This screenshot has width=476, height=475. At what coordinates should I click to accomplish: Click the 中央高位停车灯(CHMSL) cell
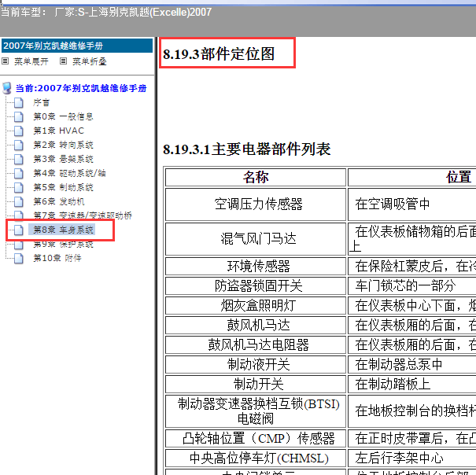pyautogui.click(x=256, y=458)
